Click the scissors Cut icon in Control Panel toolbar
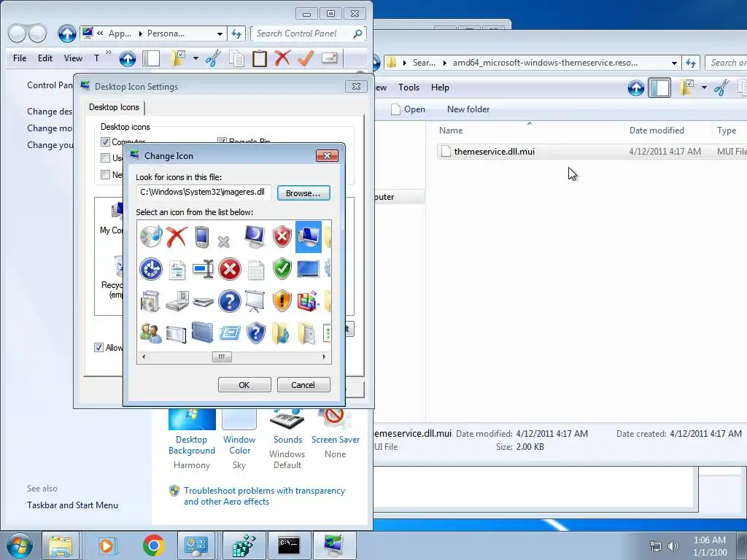This screenshot has width=747, height=560. [x=214, y=58]
